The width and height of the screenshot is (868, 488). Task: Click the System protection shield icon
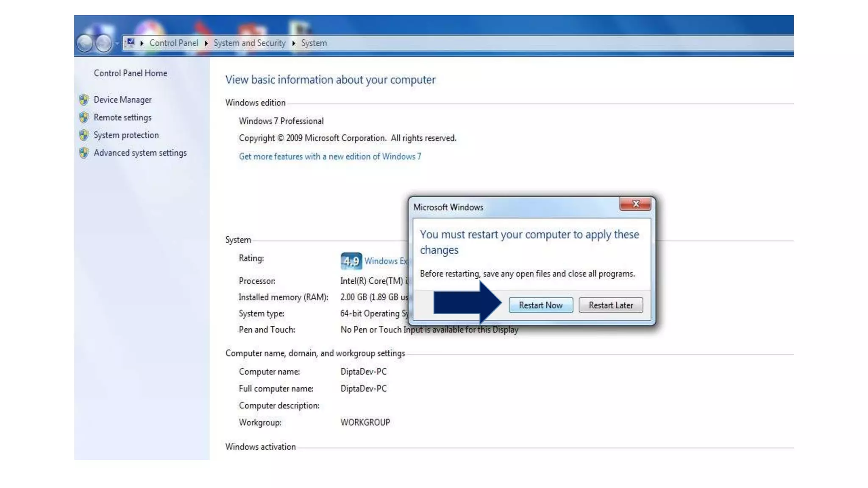point(84,135)
